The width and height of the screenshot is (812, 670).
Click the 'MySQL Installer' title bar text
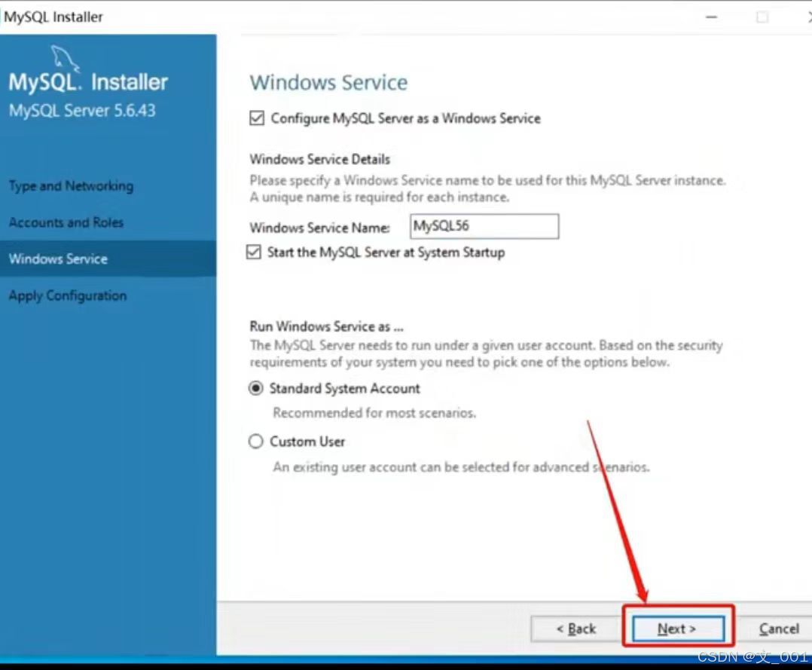[53, 17]
